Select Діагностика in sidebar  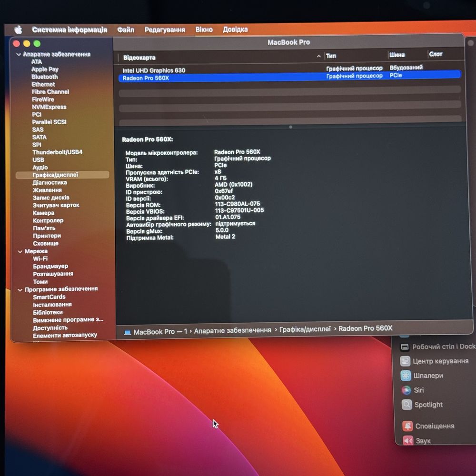[50, 182]
